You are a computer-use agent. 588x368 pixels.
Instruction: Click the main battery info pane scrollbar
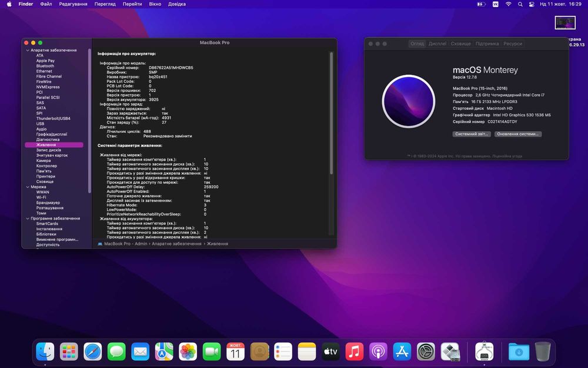pos(331,114)
